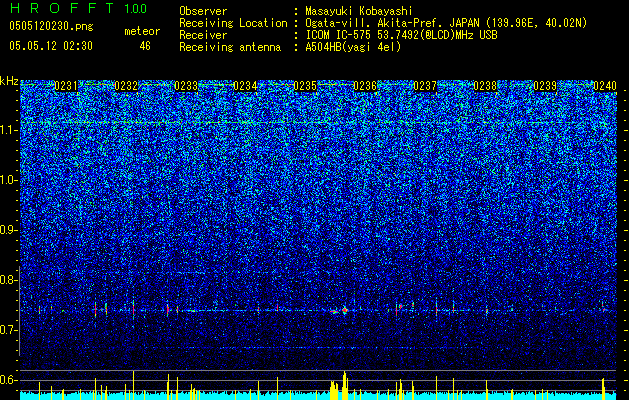Click the 0.7 frequency axis label
The height and width of the screenshot is (400, 629).
pos(8,330)
